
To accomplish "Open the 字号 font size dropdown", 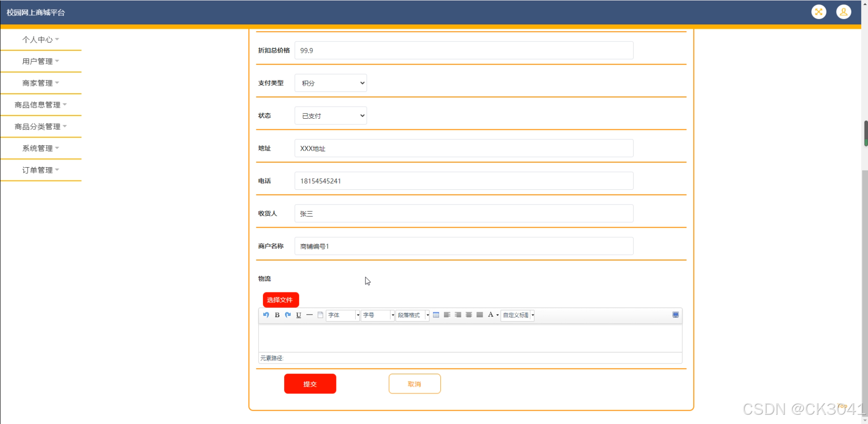I will click(x=378, y=315).
